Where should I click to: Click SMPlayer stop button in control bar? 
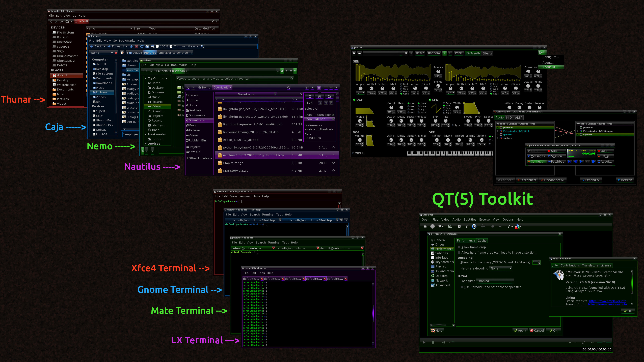[433, 343]
